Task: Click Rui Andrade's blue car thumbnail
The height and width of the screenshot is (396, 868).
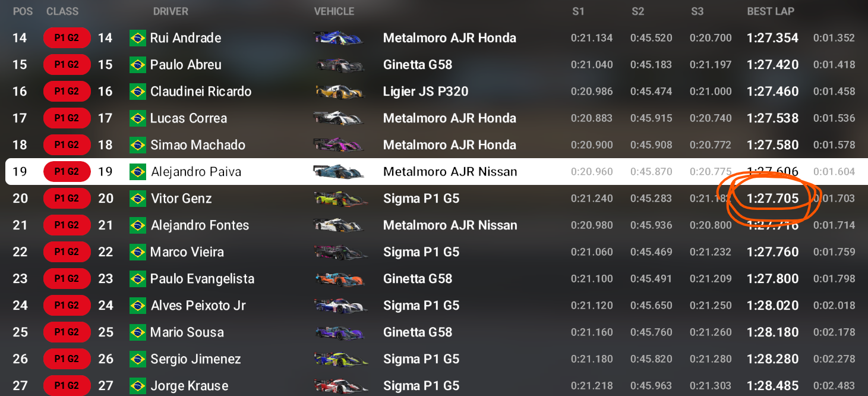Action: click(x=338, y=38)
